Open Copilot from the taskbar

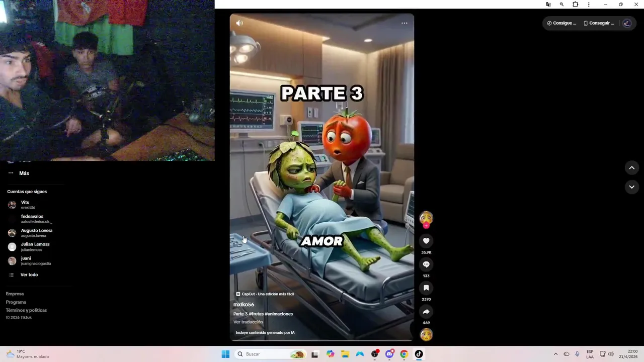pos(330,354)
